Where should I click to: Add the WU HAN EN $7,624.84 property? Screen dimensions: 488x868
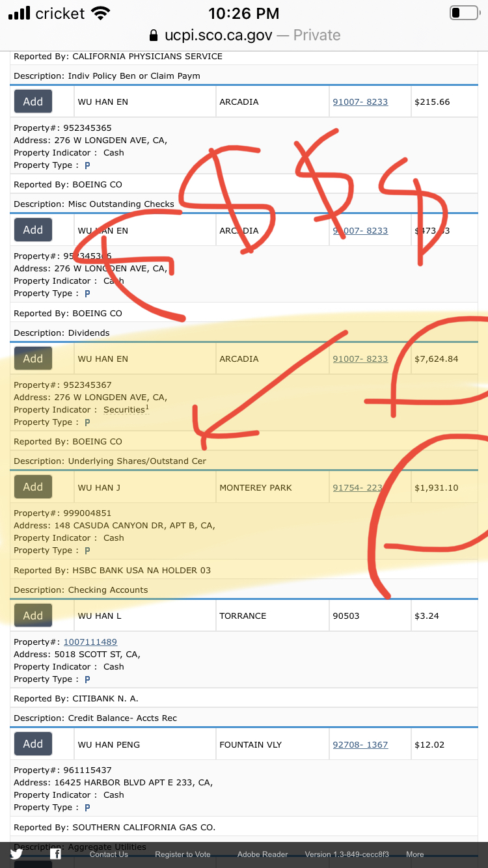pyautogui.click(x=33, y=359)
